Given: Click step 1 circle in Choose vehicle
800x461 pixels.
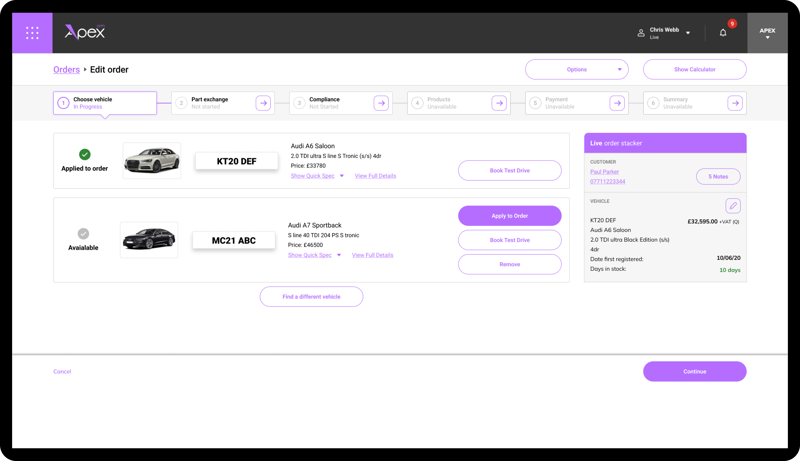Looking at the screenshot, I should [63, 103].
